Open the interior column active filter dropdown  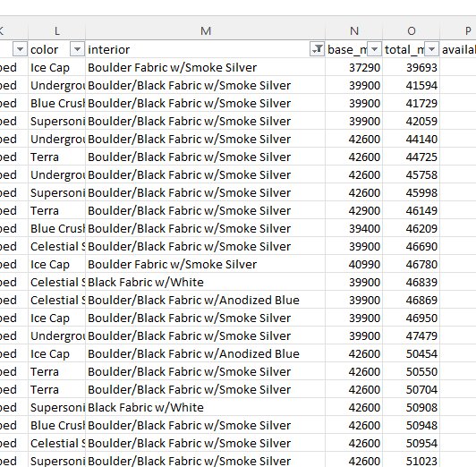click(317, 49)
